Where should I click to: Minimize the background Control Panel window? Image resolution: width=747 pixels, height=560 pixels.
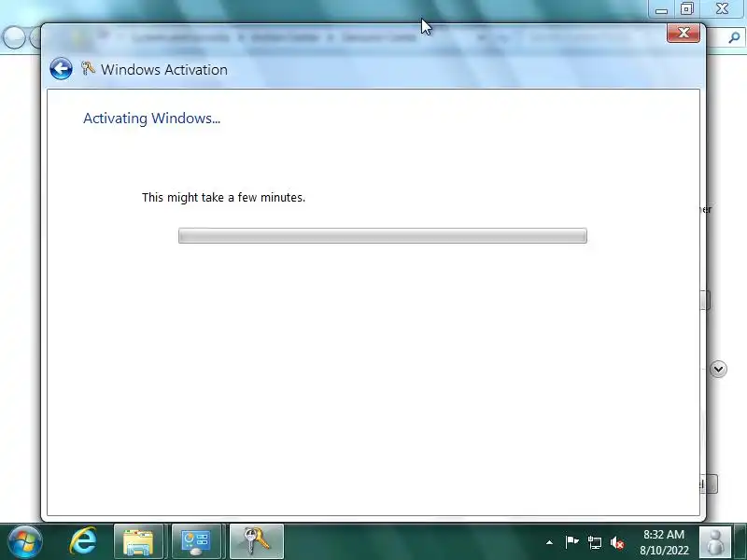point(661,9)
